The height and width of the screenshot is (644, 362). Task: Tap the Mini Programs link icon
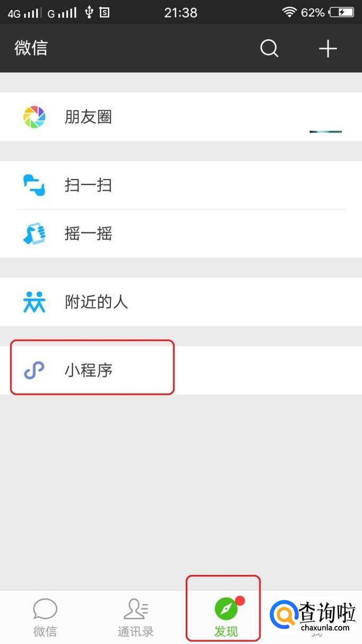(x=35, y=370)
